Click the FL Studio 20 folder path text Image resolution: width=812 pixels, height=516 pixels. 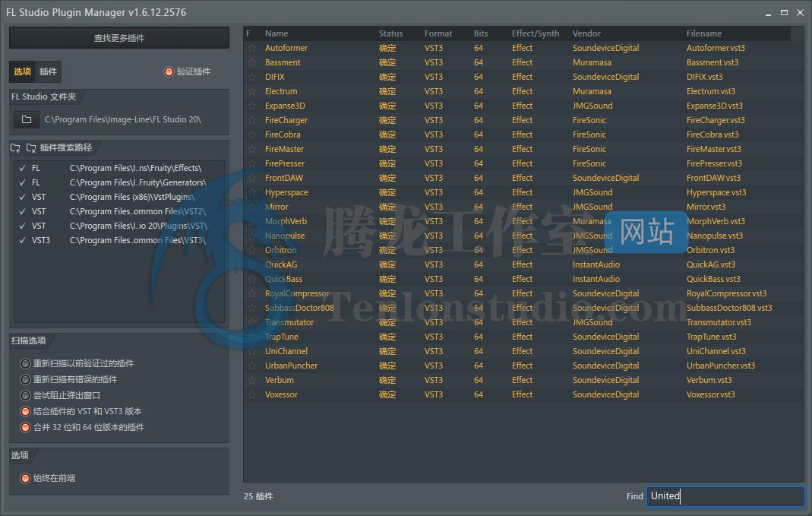(123, 119)
